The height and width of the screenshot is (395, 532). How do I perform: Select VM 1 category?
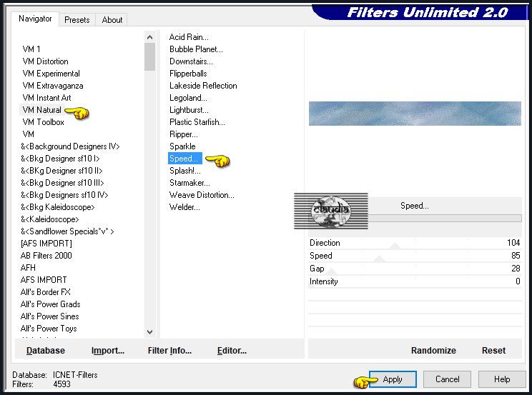(31, 49)
